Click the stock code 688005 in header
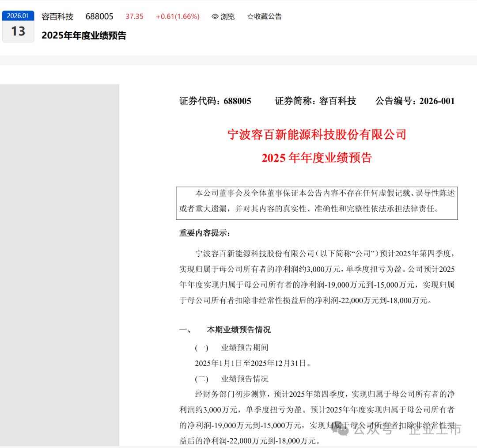 click(99, 16)
